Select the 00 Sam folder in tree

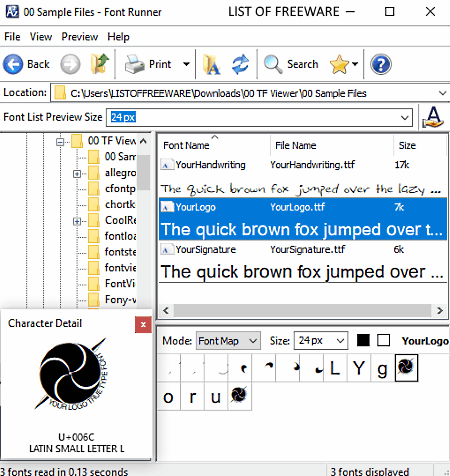(113, 157)
